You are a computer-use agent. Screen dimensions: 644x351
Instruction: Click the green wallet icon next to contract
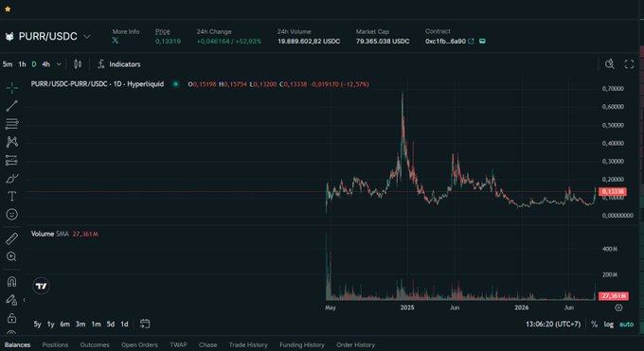(x=482, y=41)
